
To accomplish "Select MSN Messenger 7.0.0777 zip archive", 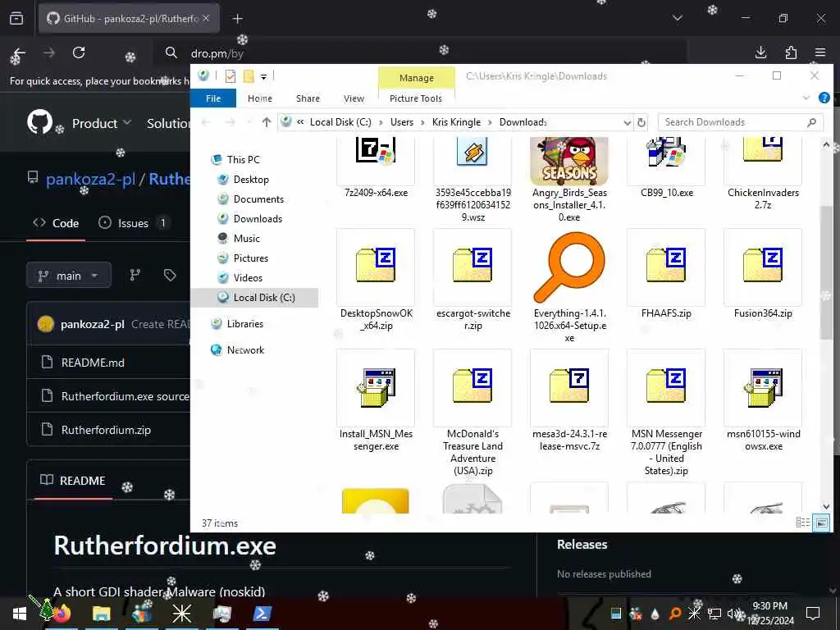I will pos(666,386).
